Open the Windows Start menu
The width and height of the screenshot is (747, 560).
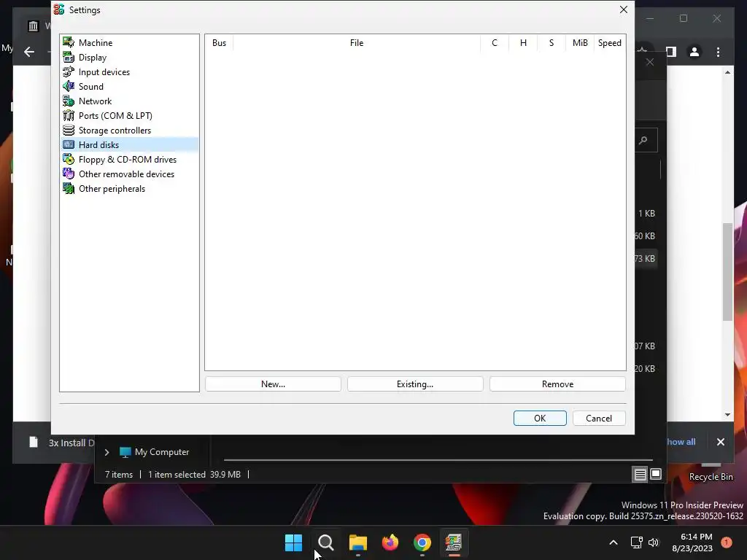(293, 542)
